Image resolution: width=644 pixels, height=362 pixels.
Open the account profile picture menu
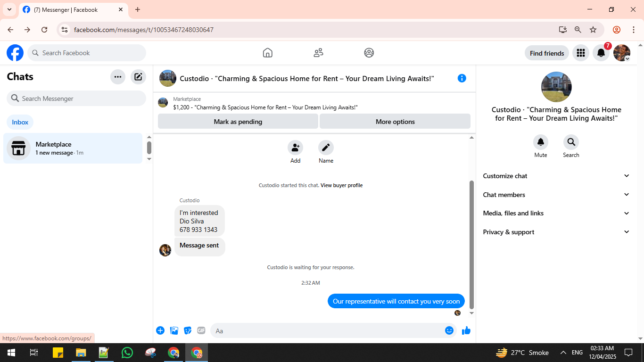(x=622, y=53)
